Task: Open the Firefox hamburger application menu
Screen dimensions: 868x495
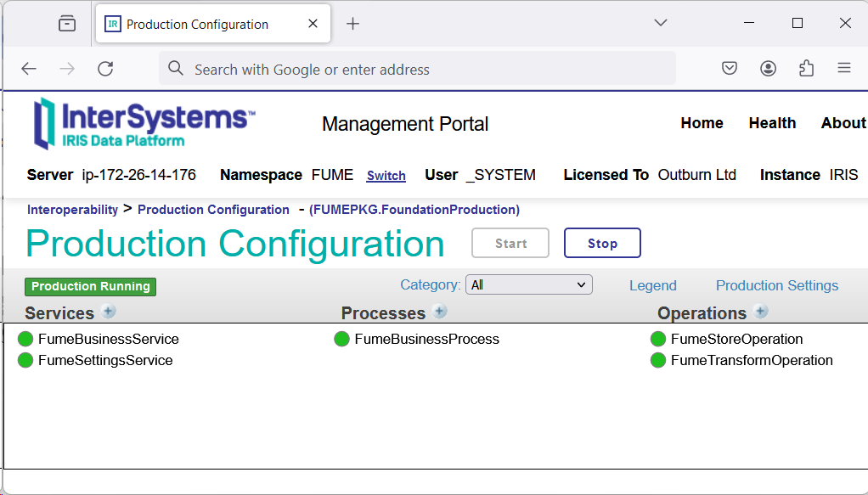Action: (843, 69)
